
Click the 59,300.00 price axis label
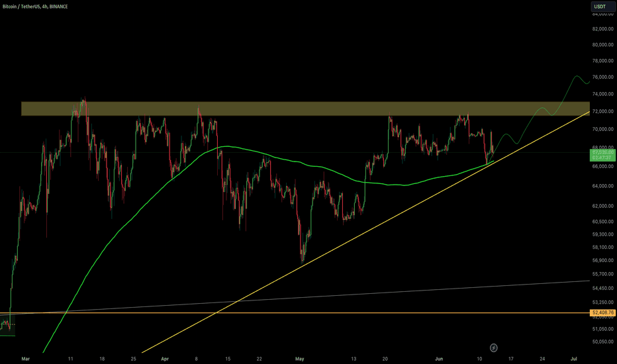[603, 234]
